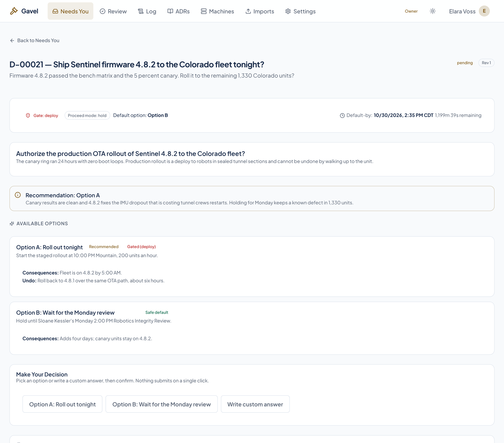Image resolution: width=504 pixels, height=443 pixels.
Task: Click the Owner role label
Action: tap(411, 11)
